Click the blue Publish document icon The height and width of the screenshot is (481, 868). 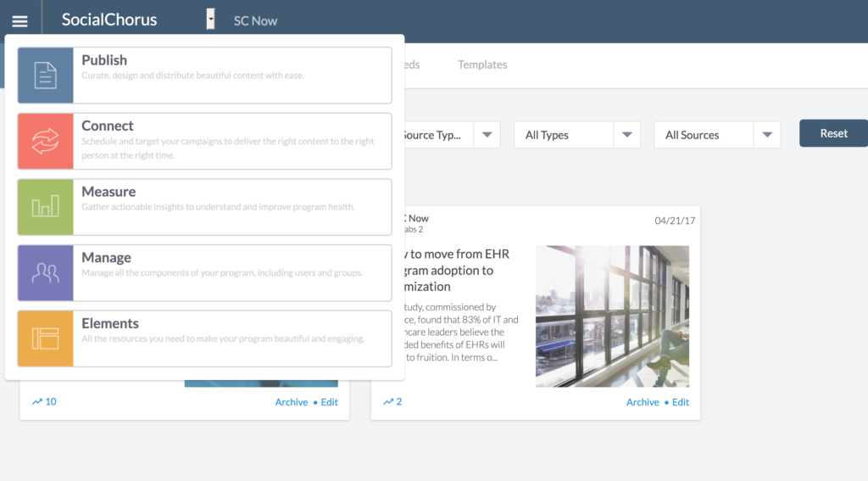coord(46,76)
